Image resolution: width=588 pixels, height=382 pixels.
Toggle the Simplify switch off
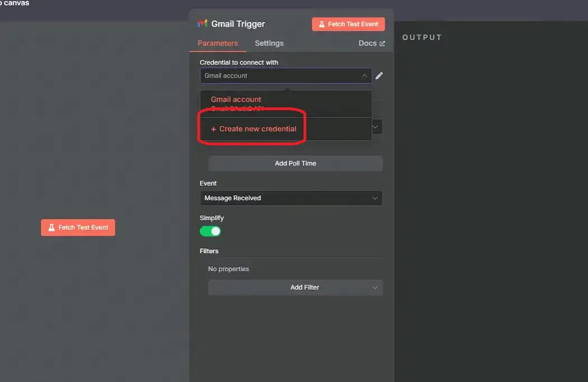coord(211,232)
